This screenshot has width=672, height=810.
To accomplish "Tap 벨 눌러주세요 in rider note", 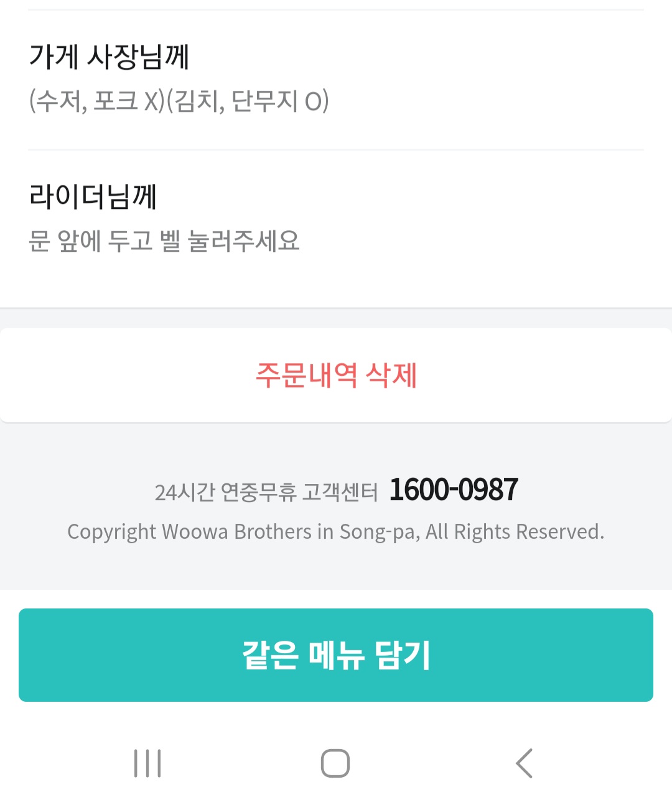I will (x=230, y=241).
